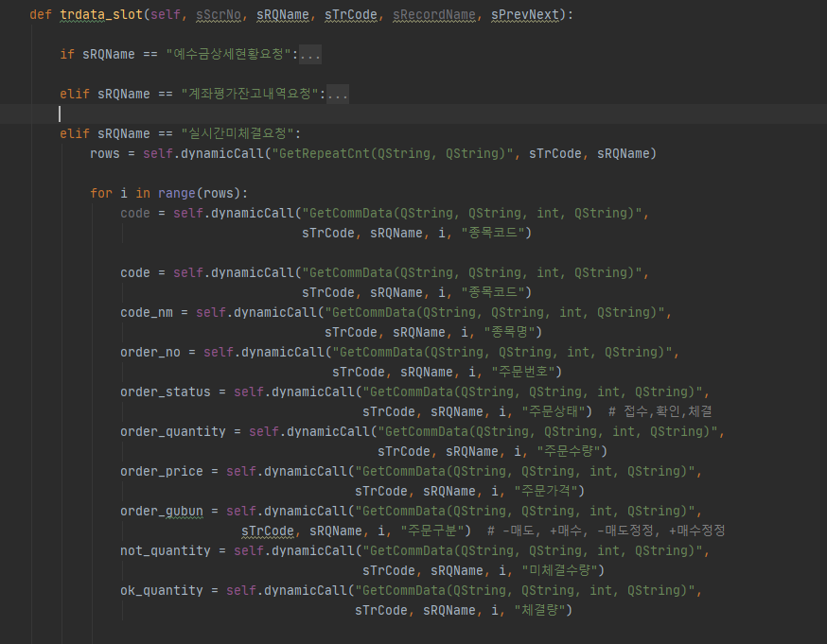Click the ok_quantity variable
827x644 pixels.
point(162,590)
